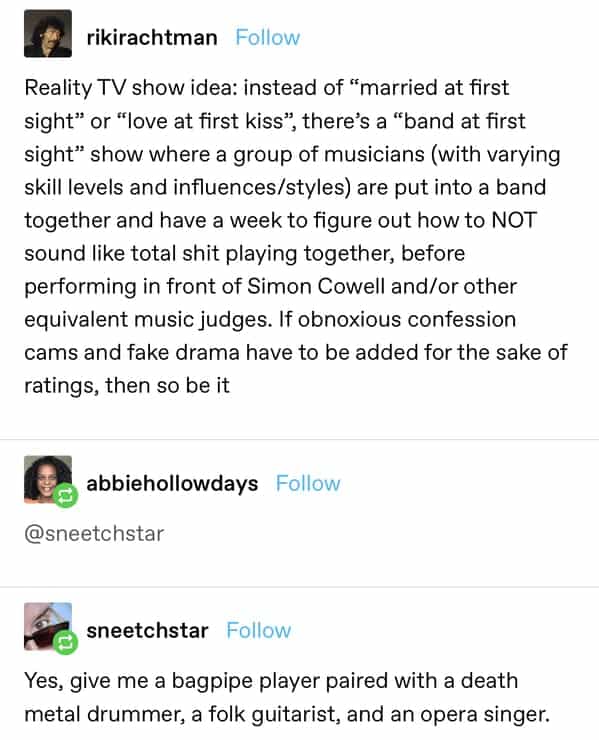Open abbiehollowdays' profile picture

(x=48, y=479)
